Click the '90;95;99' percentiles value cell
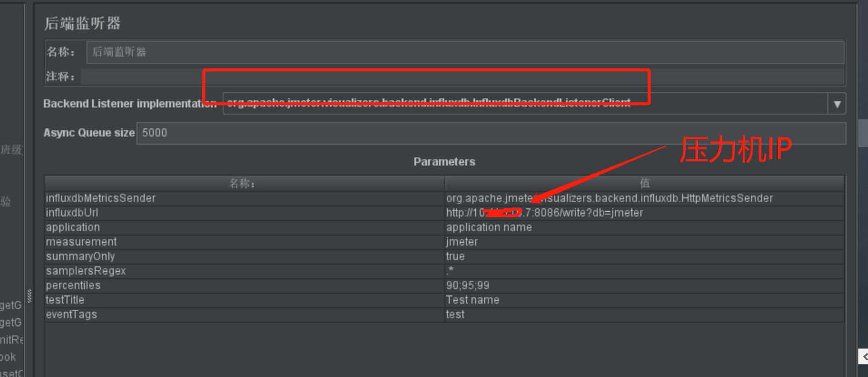This screenshot has height=377, width=868. point(645,286)
